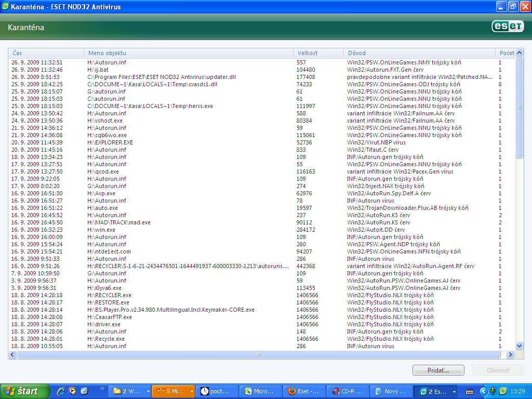Click the vertical scrollbar up arrow
The height and width of the screenshot is (399, 532).
(x=520, y=52)
